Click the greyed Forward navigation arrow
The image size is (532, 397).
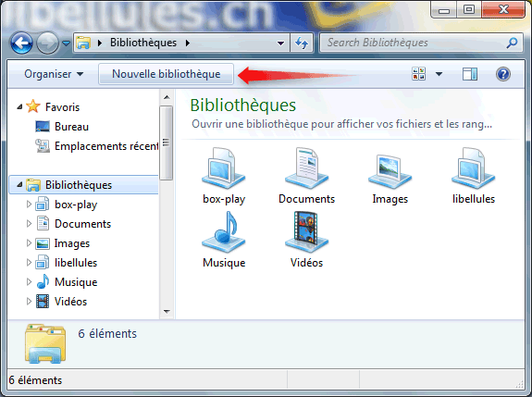click(x=47, y=43)
